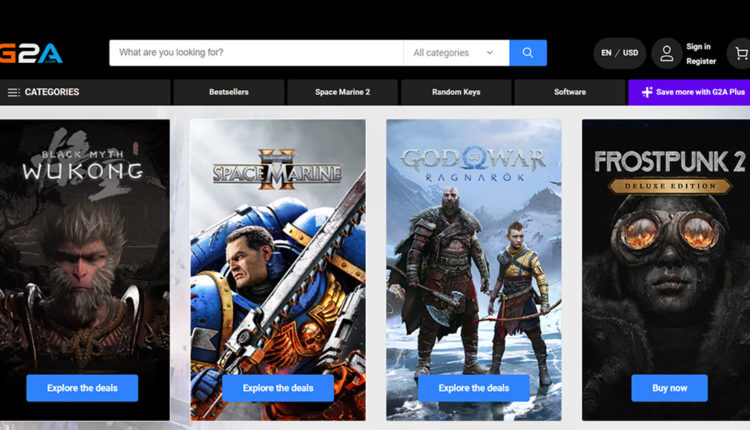The image size is (750, 430).
Task: Open the EN / USD language selector
Action: coord(618,53)
